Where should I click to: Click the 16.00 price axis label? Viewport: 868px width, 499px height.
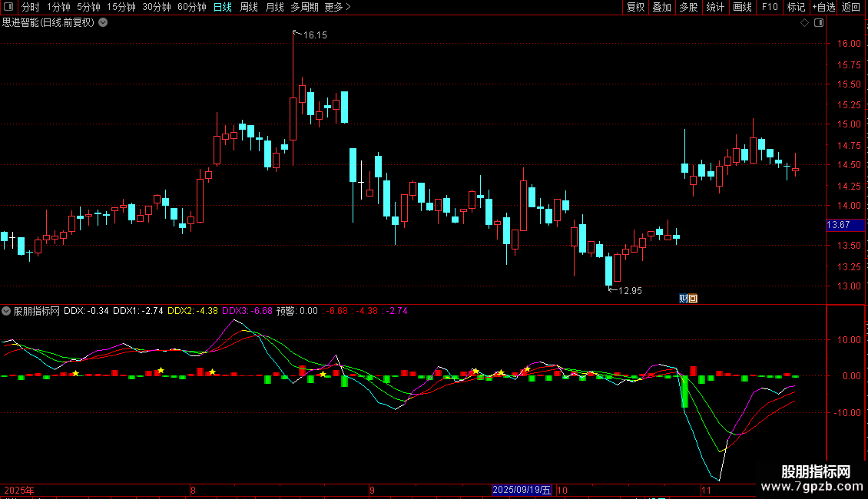[x=849, y=44]
